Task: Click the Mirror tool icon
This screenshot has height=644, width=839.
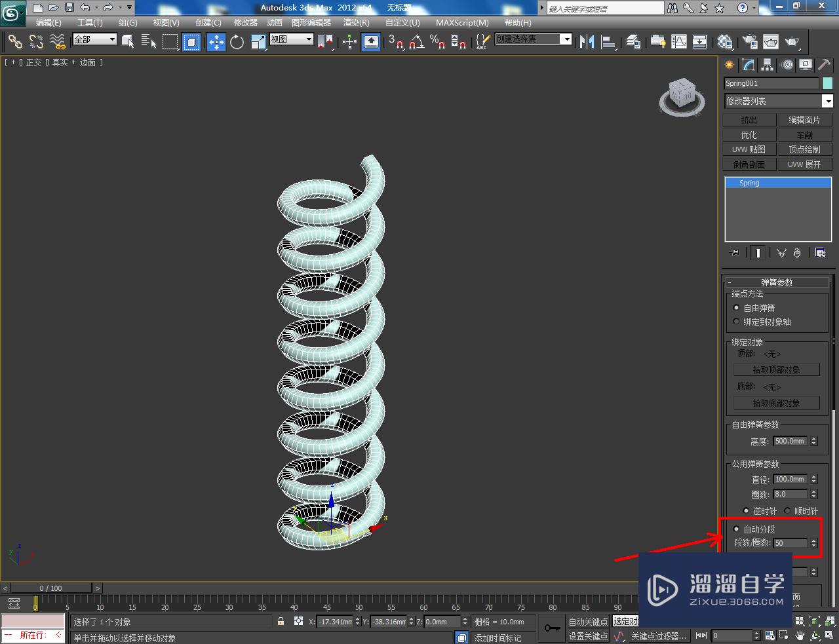Action: [x=587, y=42]
